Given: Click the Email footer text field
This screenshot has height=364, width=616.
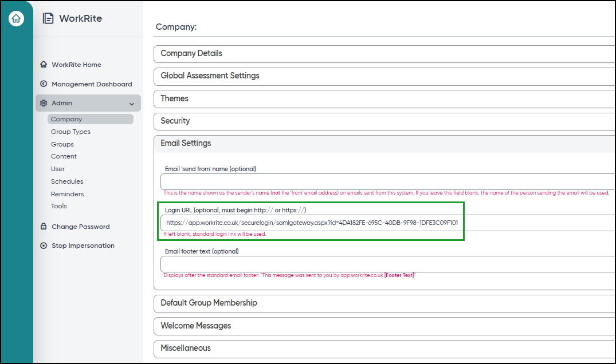Looking at the screenshot, I should (388, 264).
